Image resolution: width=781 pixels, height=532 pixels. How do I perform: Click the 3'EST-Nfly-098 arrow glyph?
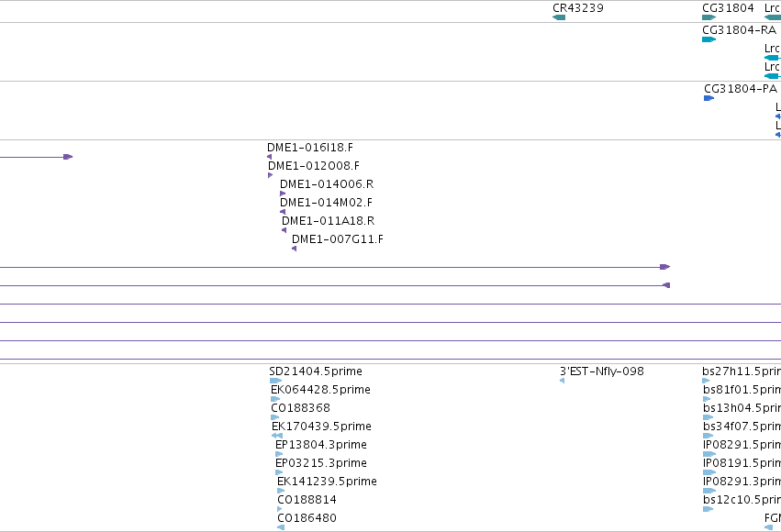pos(562,381)
